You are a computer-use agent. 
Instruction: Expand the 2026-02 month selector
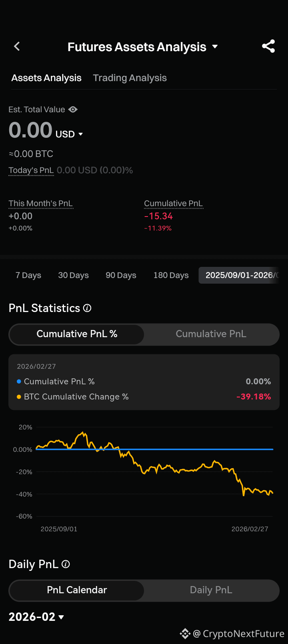tap(36, 617)
